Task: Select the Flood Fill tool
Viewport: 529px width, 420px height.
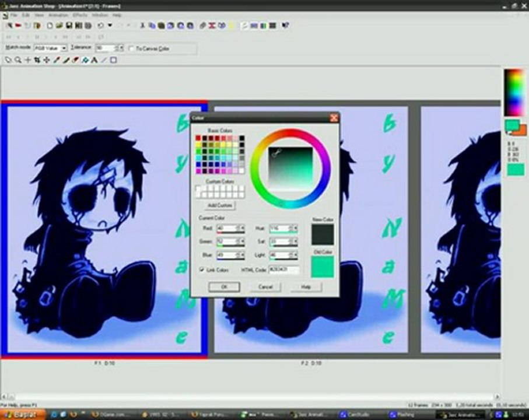Action: coord(85,60)
